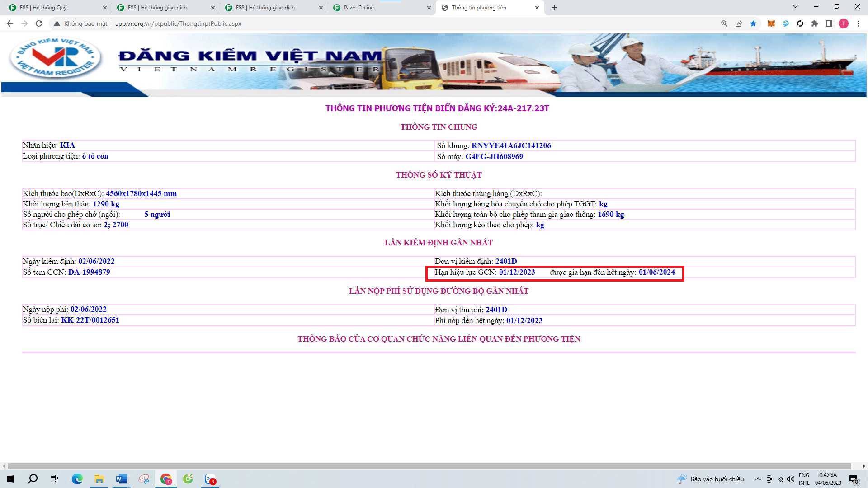Image resolution: width=868 pixels, height=488 pixels.
Task: Switch to F88 Hệ thống Quỹ tab
Action: (57, 8)
